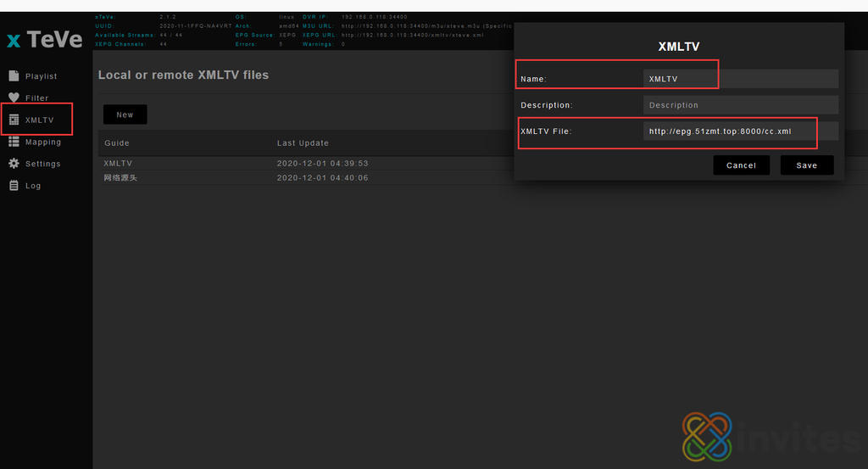Click the M3U URL value in header
The width and height of the screenshot is (868, 469).
(426, 26)
